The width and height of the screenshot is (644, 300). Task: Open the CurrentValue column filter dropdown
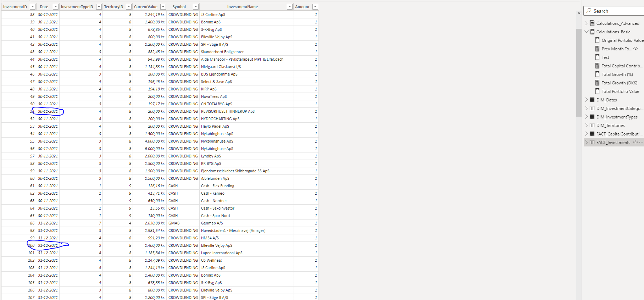163,7
